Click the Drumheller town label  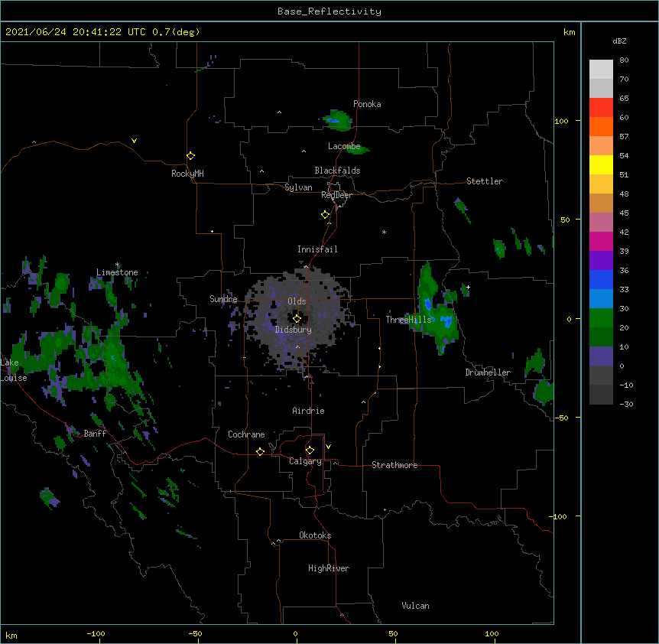488,372
